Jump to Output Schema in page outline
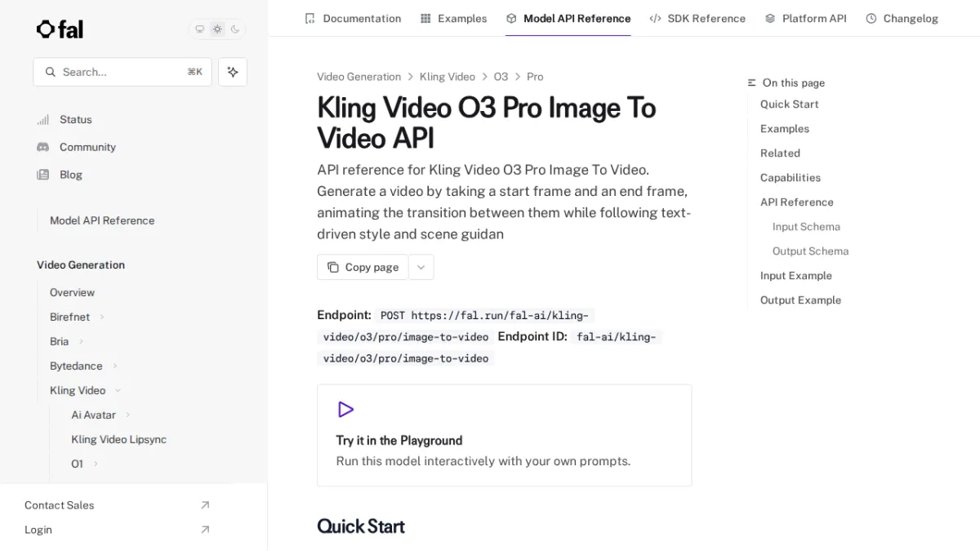Image resolution: width=980 pixels, height=551 pixels. coord(810,251)
